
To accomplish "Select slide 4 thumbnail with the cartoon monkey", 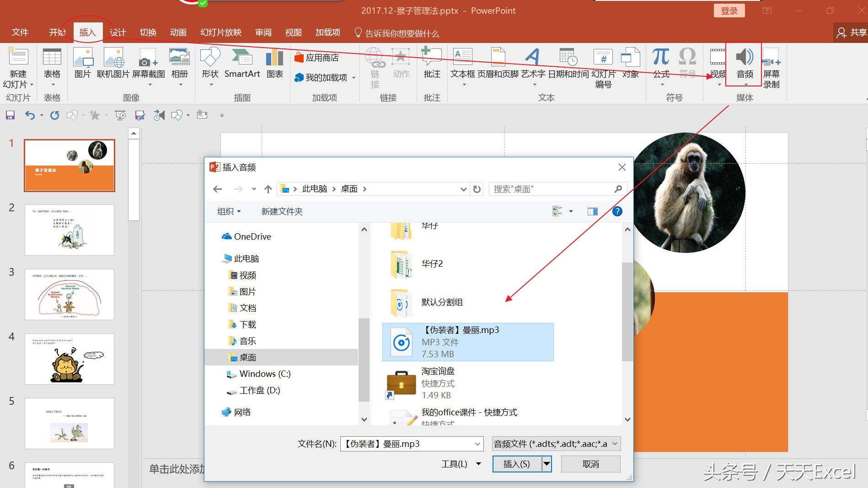I will click(70, 359).
